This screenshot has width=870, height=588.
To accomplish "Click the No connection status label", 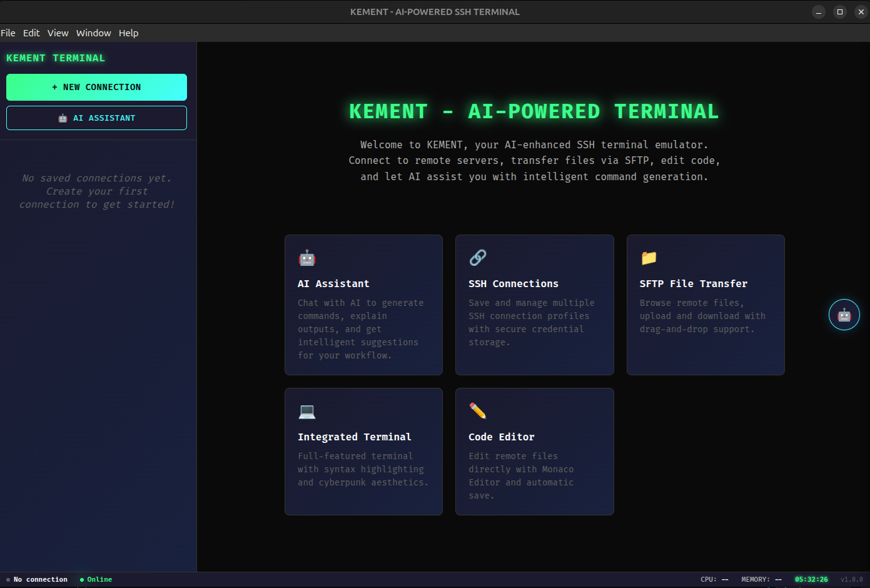I will (41, 580).
